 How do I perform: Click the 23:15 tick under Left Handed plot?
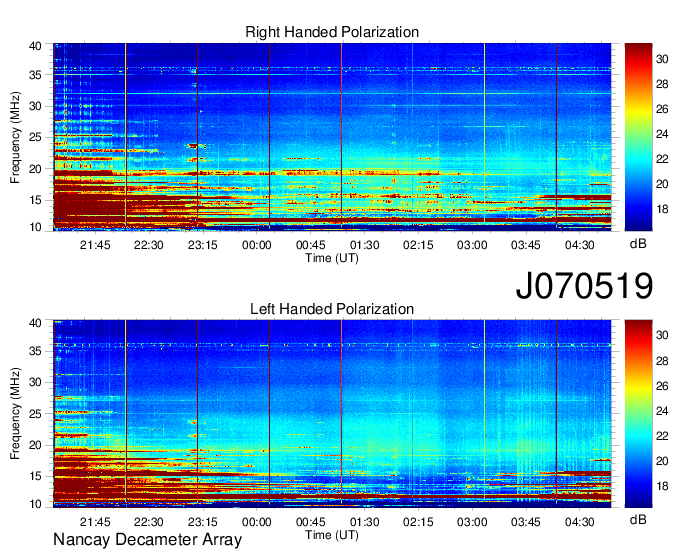pos(203,522)
